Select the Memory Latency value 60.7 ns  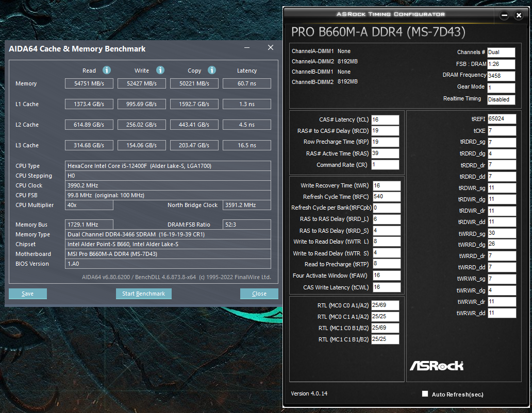pyautogui.click(x=247, y=83)
